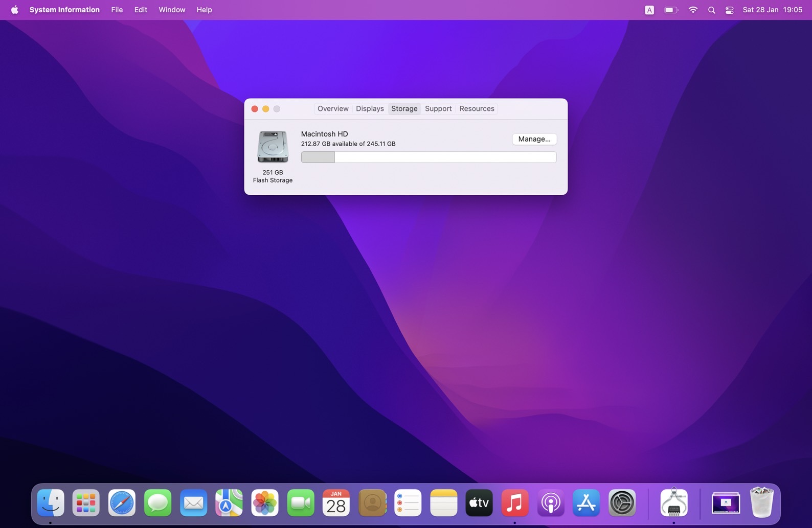Switch to the Overview tab
The height and width of the screenshot is (528, 812).
point(333,108)
